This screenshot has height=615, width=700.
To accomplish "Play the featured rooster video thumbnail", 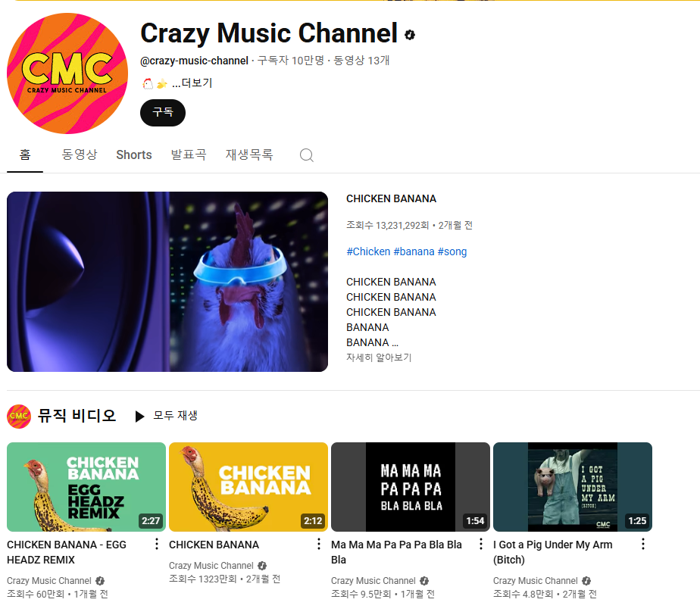I will pyautogui.click(x=167, y=282).
